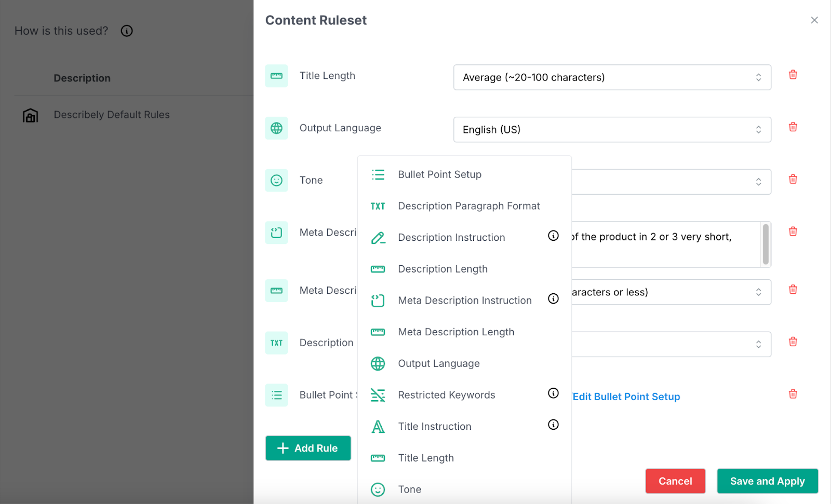Click the Title Instruction letter A icon
Viewport: 831px width, 504px height.
point(378,426)
